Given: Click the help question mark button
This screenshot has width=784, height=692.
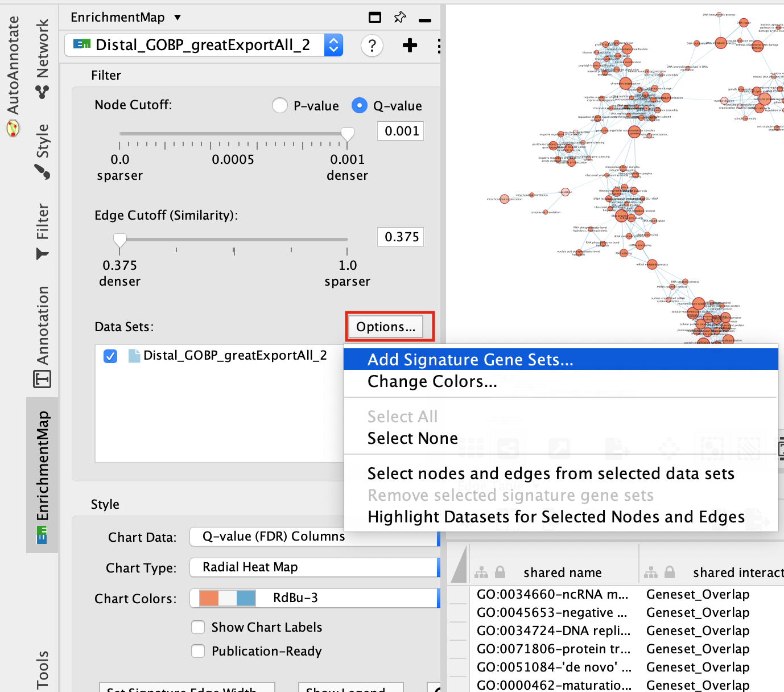Looking at the screenshot, I should click(x=372, y=46).
